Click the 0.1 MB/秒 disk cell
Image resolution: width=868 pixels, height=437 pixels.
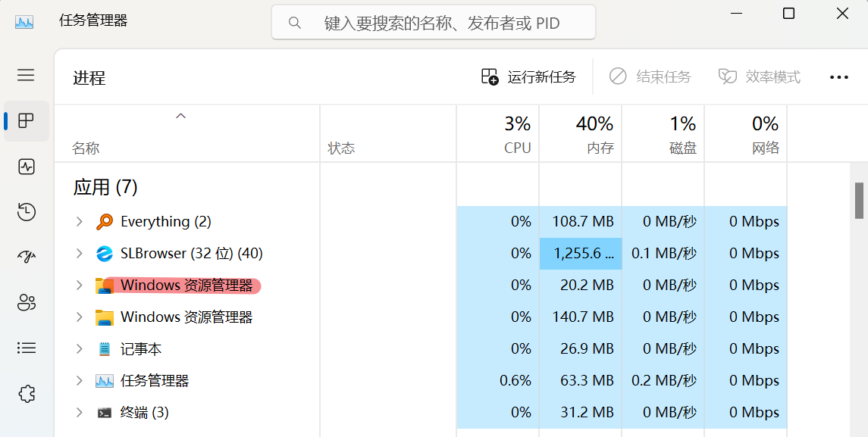coord(663,254)
